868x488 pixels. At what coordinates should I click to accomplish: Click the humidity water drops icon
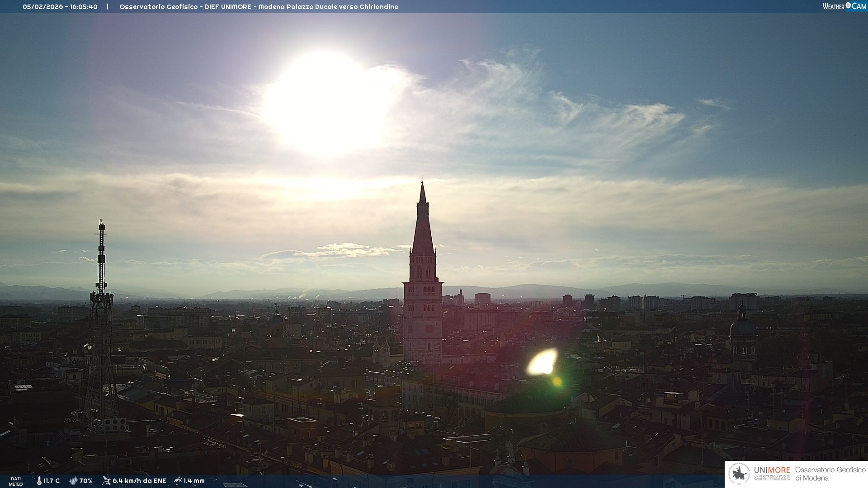[73, 481]
